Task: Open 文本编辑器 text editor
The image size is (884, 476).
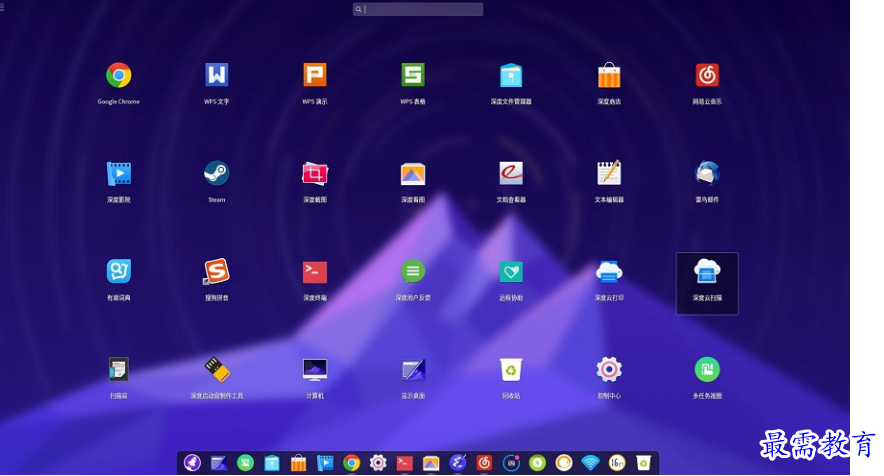Action: coord(609,173)
